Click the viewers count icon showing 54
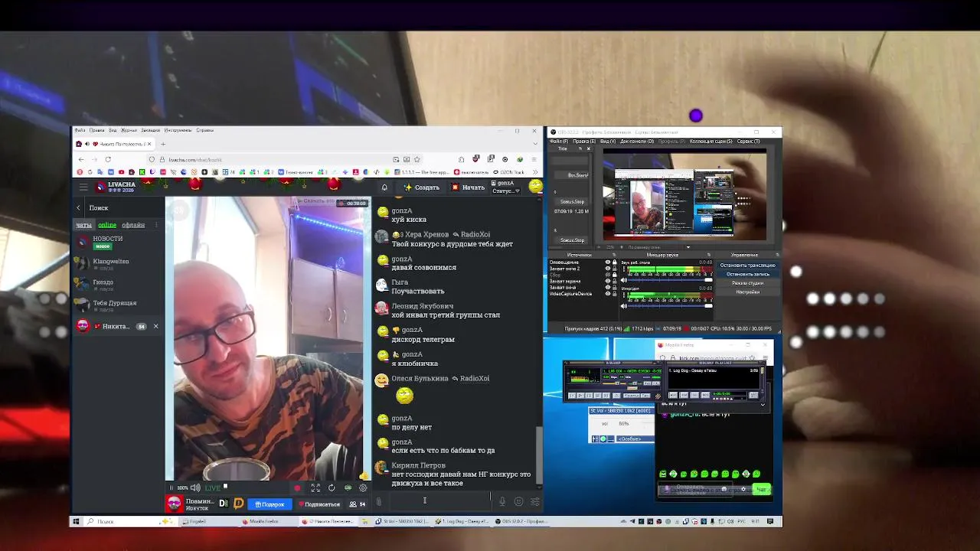980x551 pixels. click(358, 504)
